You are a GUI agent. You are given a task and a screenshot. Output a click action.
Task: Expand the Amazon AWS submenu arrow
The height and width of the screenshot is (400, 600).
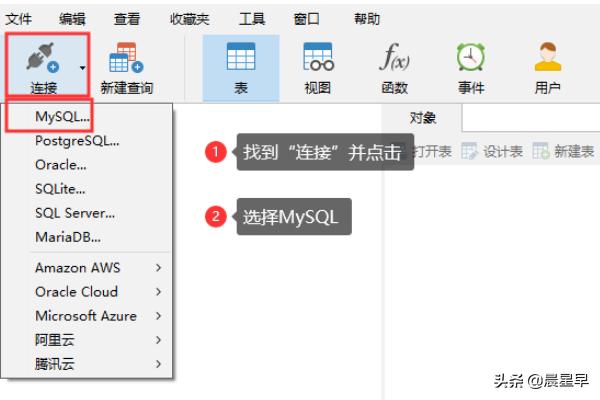point(158,268)
